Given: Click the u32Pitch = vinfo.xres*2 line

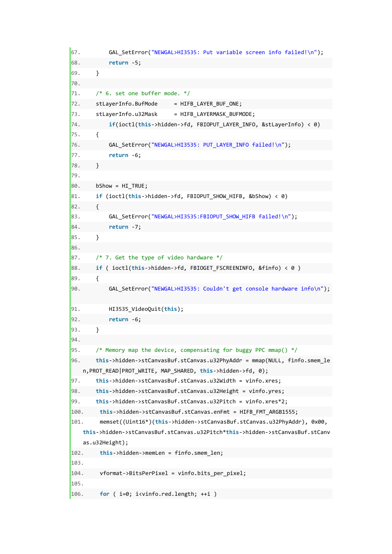Looking at the screenshot, I should coord(192,402).
